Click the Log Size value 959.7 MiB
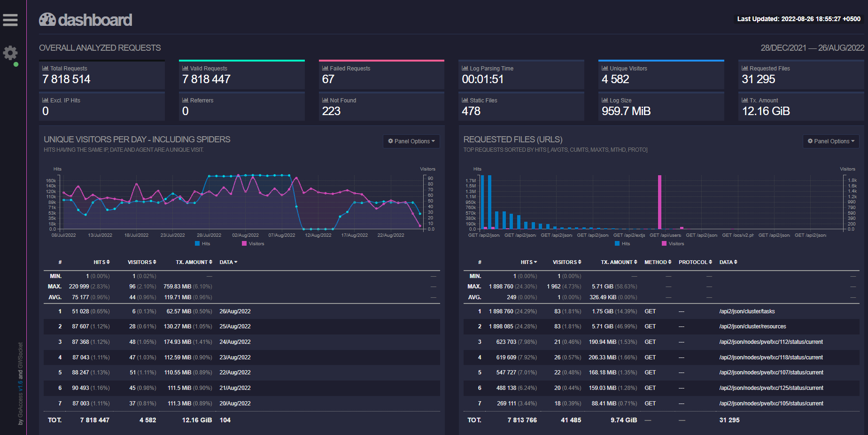Viewport: 868px width, 435px height. tap(626, 111)
